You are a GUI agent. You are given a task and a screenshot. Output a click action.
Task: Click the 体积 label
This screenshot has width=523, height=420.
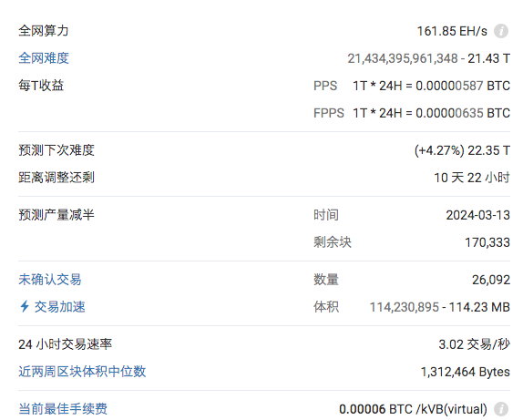point(326,307)
